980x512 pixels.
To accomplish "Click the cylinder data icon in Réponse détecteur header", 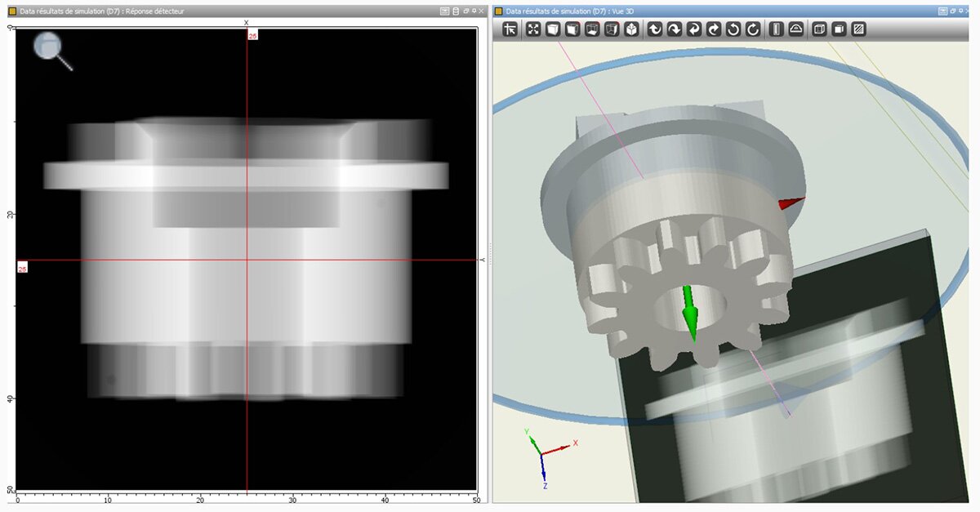I will tap(456, 11).
